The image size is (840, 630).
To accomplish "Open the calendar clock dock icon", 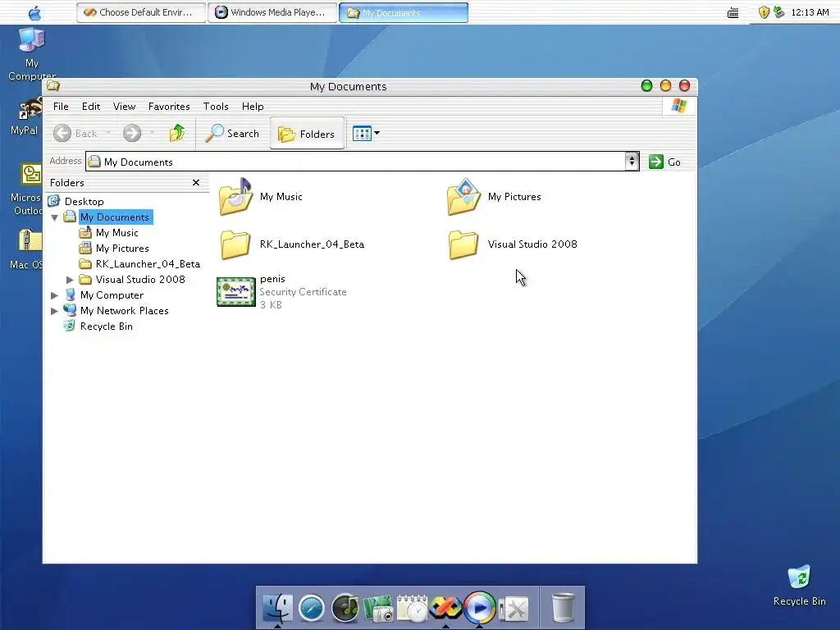I will 412,608.
